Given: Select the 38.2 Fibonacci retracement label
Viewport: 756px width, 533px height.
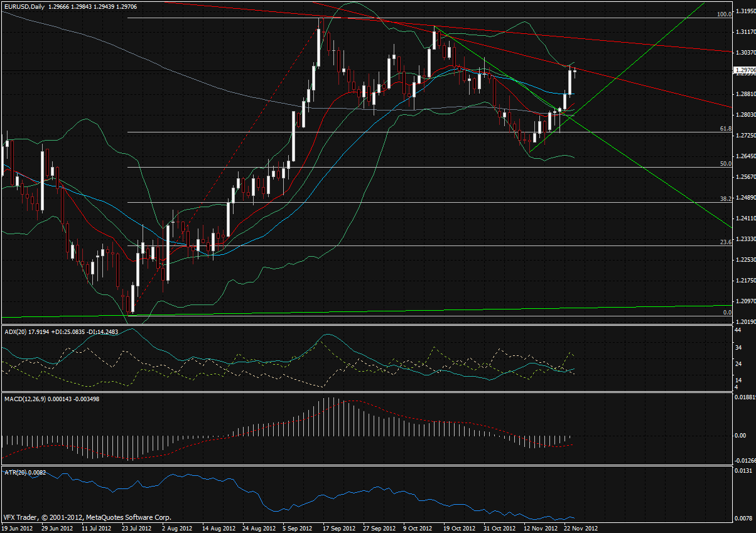Looking at the screenshot, I should point(725,198).
